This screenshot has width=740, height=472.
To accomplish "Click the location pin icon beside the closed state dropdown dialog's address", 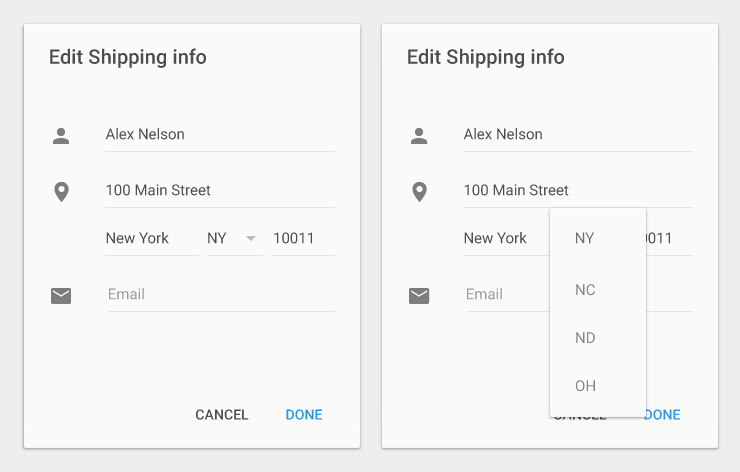I will point(61,191).
